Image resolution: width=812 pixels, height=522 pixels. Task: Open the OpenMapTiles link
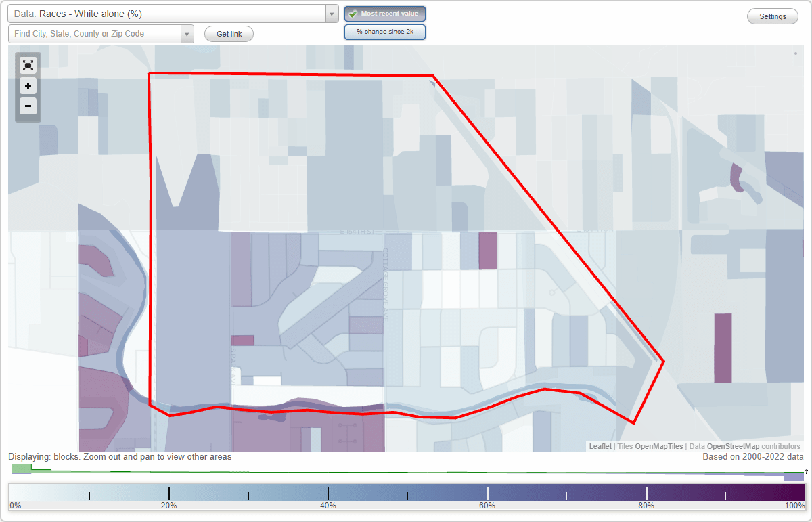658,446
